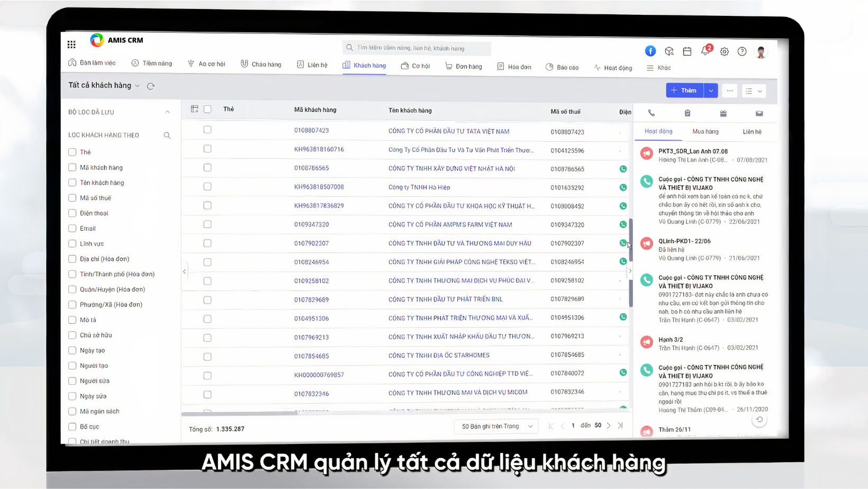Viewport: 868px width, 489px height.
Task: Open the table column settings icon
Action: pos(194,109)
